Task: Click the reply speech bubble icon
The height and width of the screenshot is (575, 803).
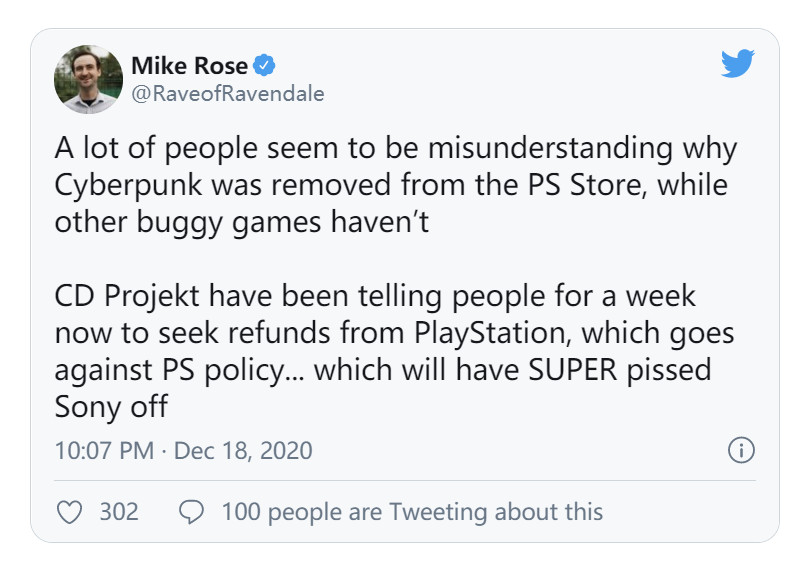Action: coord(190,512)
